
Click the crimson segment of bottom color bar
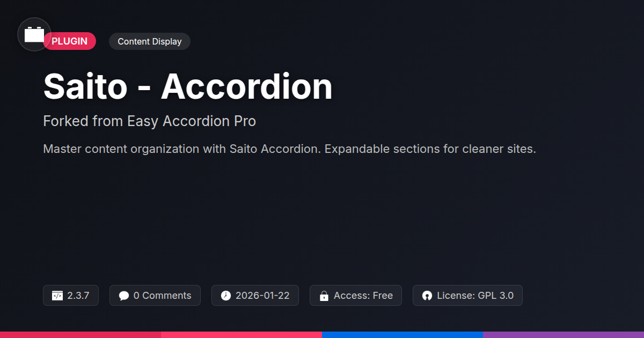[x=80, y=335]
